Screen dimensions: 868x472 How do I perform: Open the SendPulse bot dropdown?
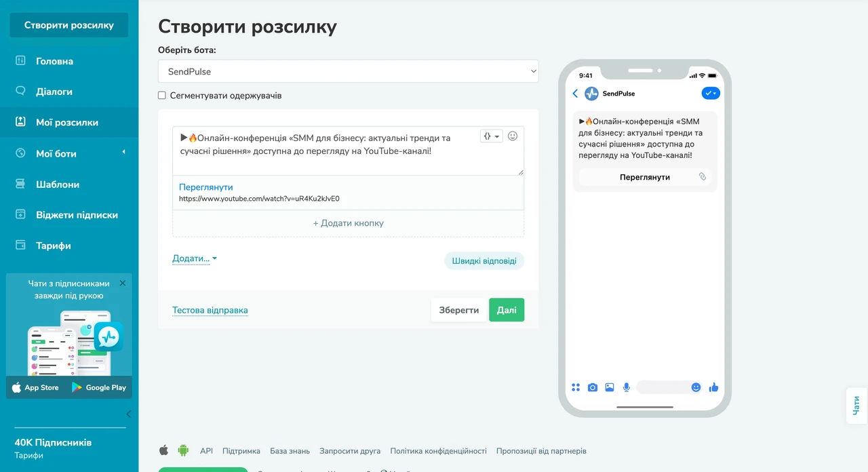(349, 71)
